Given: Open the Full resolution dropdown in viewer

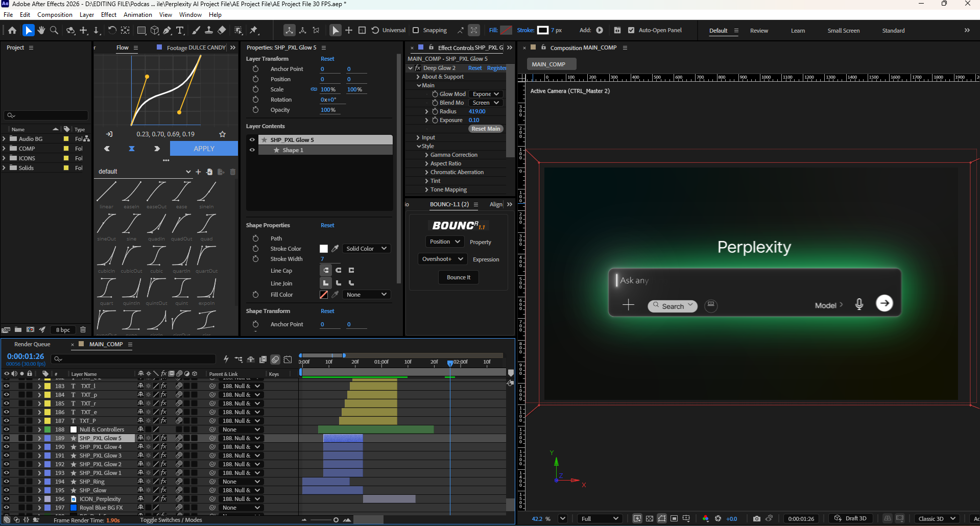Looking at the screenshot, I should click(x=600, y=518).
